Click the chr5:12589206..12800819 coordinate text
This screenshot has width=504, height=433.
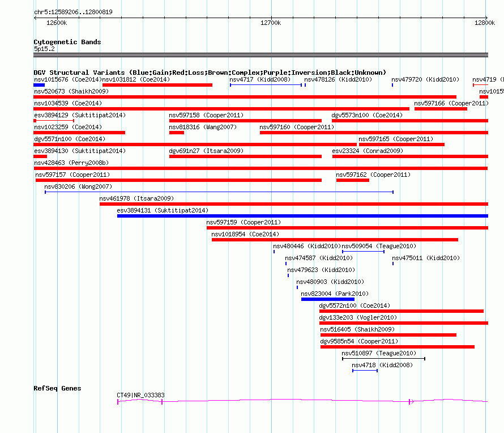(x=73, y=12)
